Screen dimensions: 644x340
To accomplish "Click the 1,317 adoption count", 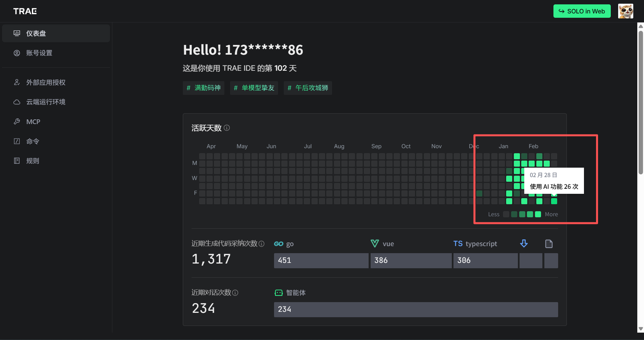I will coord(211,259).
